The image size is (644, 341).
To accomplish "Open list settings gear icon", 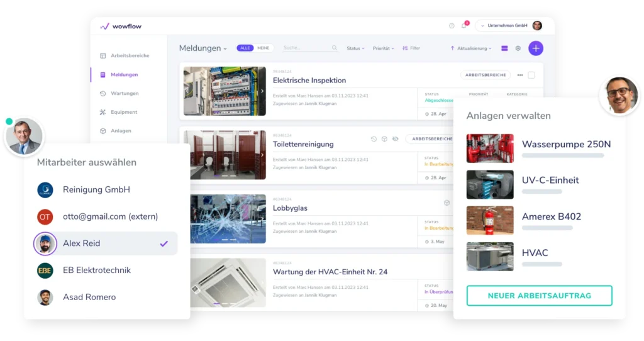I will coord(518,48).
